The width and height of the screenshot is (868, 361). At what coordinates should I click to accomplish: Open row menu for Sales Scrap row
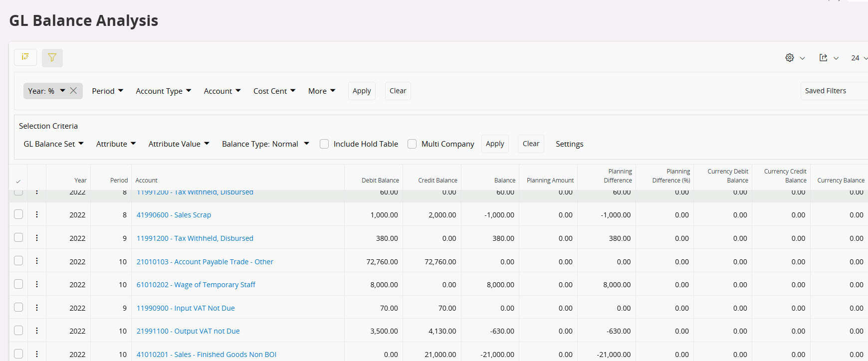(37, 214)
